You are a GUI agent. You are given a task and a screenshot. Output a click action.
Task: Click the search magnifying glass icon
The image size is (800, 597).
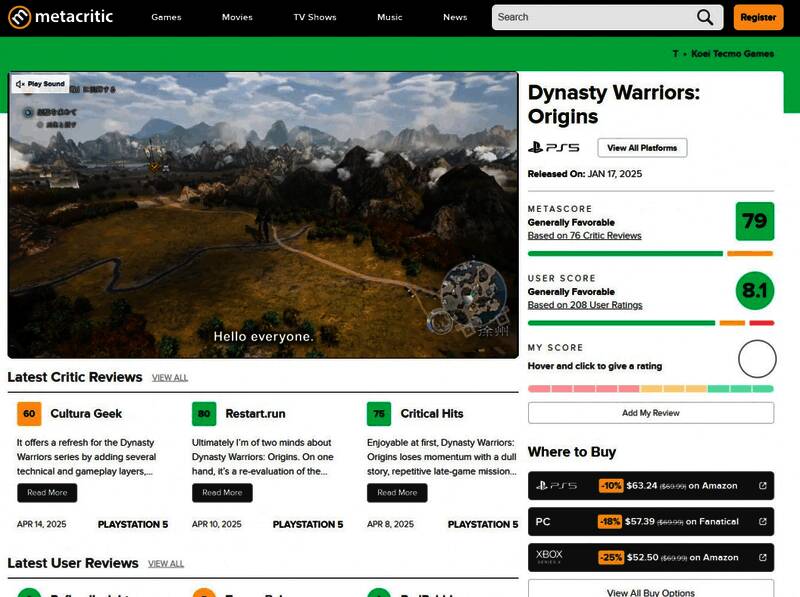(705, 17)
